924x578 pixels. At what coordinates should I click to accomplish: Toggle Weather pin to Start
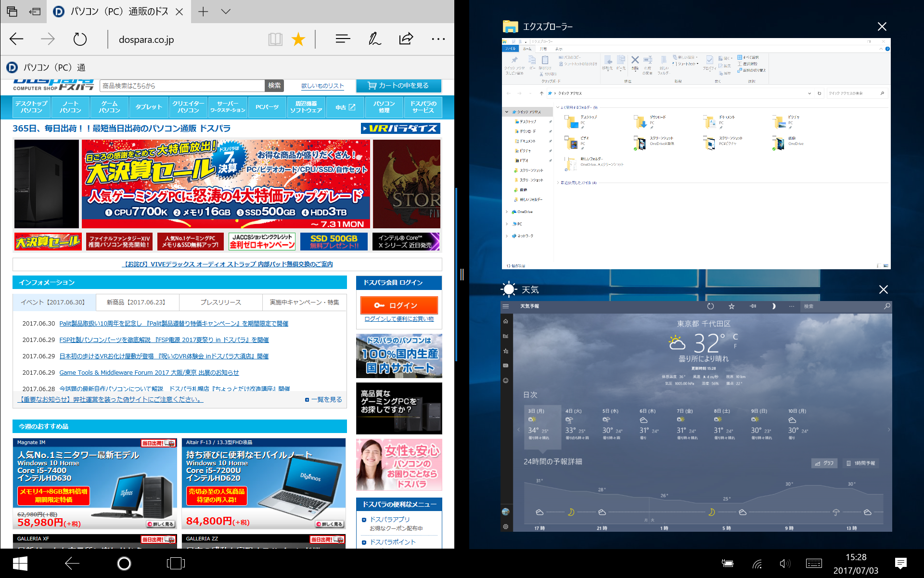click(x=753, y=306)
